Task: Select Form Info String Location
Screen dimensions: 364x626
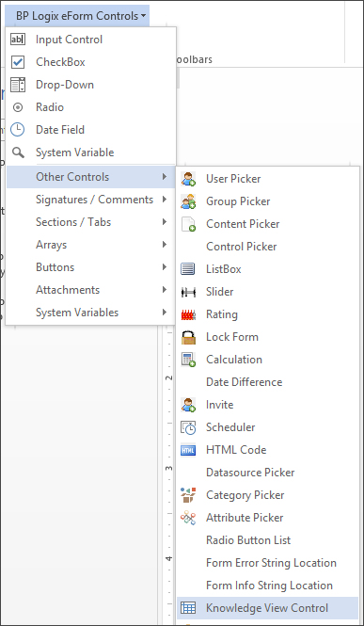Action: [x=267, y=586]
